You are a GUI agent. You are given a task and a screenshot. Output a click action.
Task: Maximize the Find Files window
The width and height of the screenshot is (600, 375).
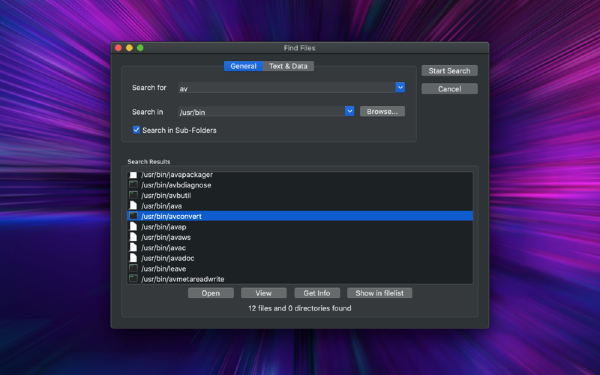point(140,48)
